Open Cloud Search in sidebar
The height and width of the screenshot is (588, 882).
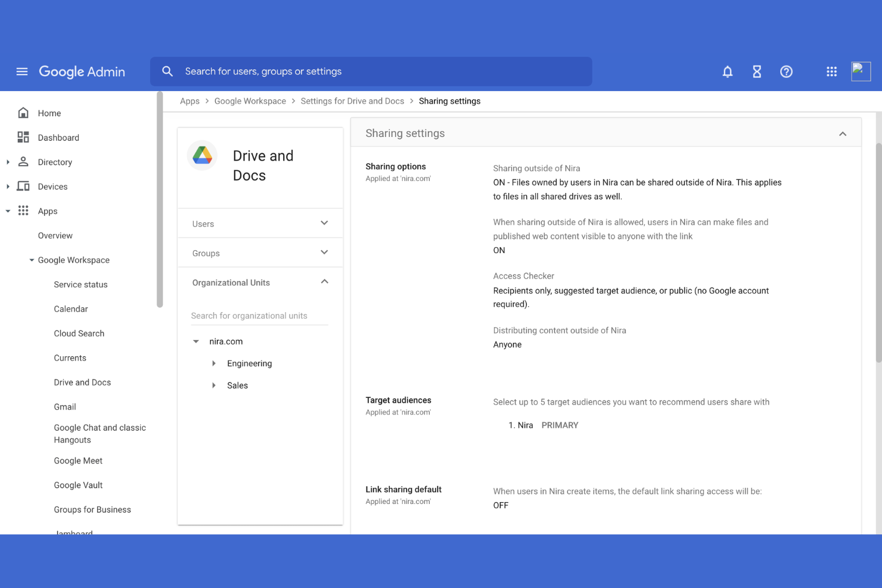(x=79, y=333)
